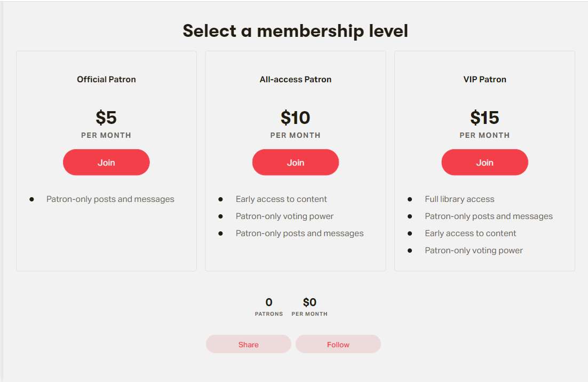Click 'Early access to content' in VIP tier
588x382 pixels.
click(x=471, y=233)
